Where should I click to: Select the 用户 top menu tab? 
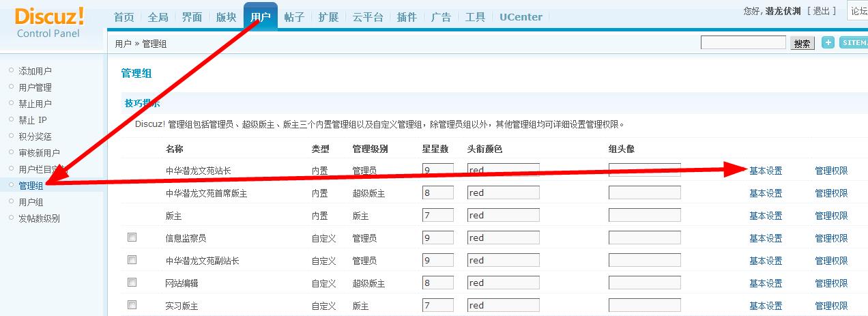[260, 17]
